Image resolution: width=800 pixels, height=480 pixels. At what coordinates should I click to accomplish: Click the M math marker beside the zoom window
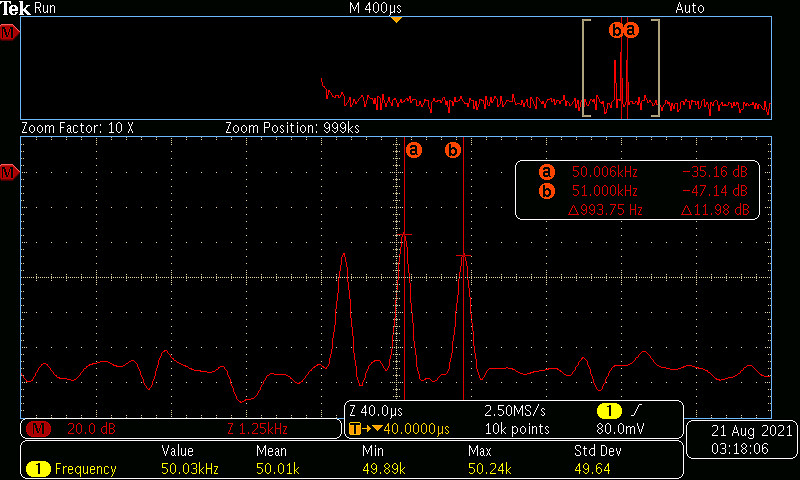[x=9, y=172]
